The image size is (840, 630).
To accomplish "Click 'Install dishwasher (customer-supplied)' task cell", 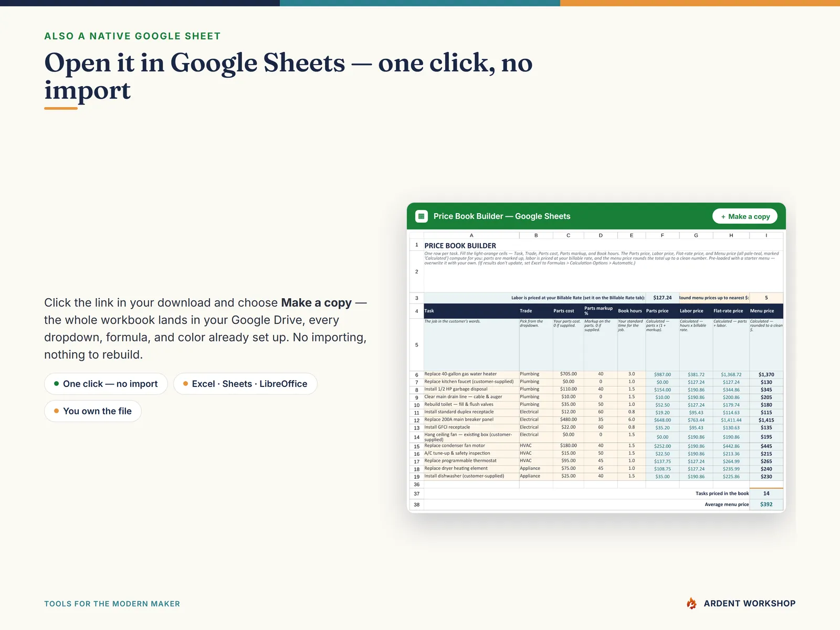I will (x=471, y=476).
